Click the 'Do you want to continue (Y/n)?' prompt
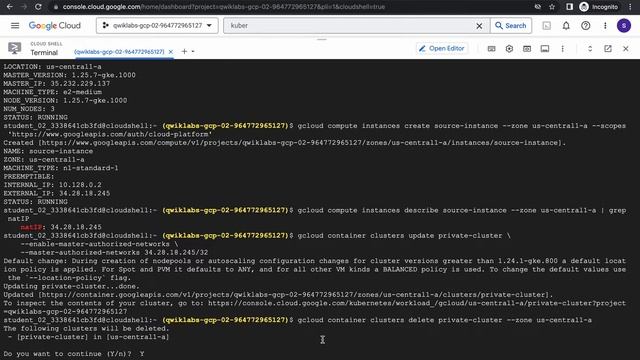 click(x=67, y=354)
